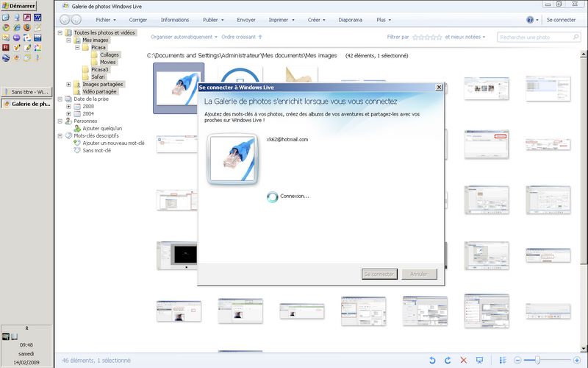
Task: Launch Word from quick launch icons
Action: 37,18
